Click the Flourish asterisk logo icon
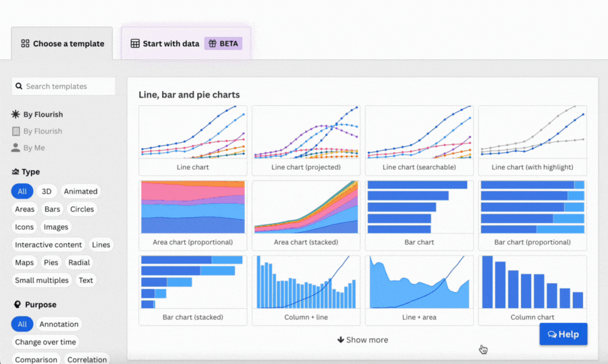 (16, 115)
